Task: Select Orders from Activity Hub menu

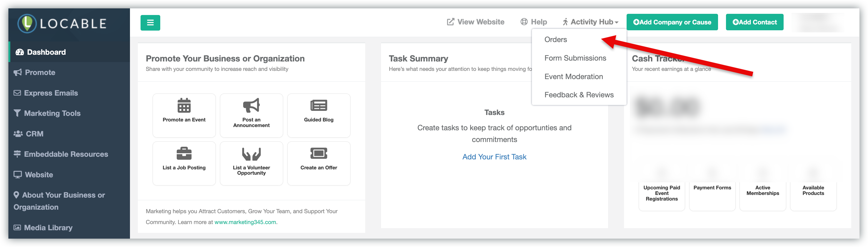Action: (556, 39)
